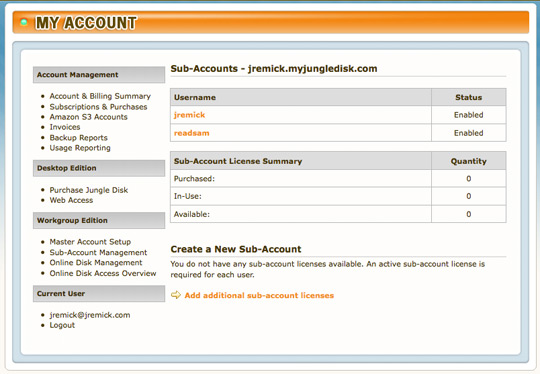Open Subscriptions & Purchases page
The image size is (540, 374).
pyautogui.click(x=98, y=107)
